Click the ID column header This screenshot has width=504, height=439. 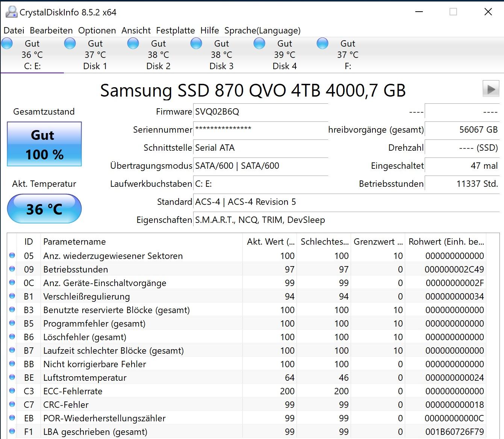(x=29, y=242)
